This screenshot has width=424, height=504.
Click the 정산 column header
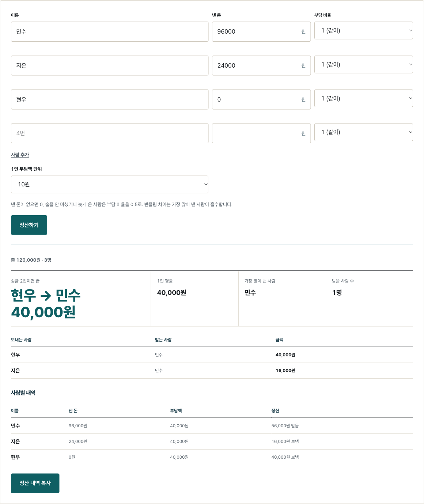[275, 411]
